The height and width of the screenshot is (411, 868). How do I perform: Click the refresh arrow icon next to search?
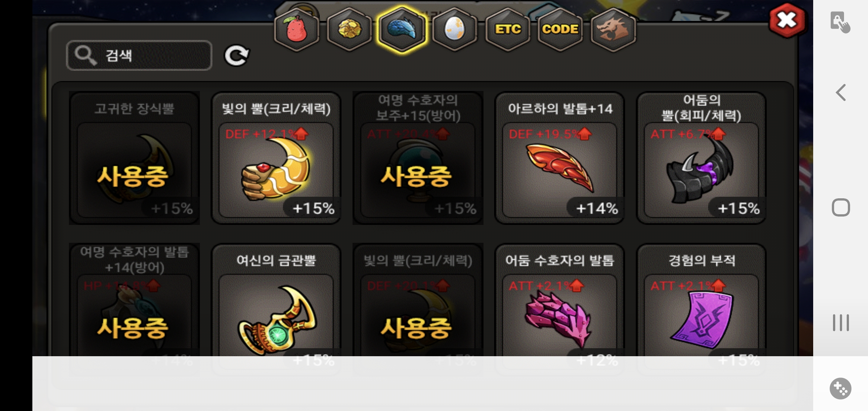(236, 56)
